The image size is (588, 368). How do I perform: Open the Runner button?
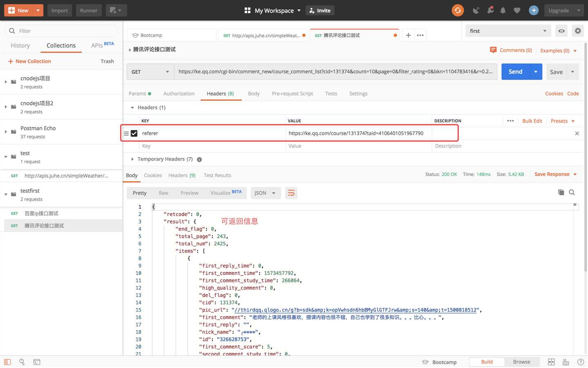click(89, 10)
